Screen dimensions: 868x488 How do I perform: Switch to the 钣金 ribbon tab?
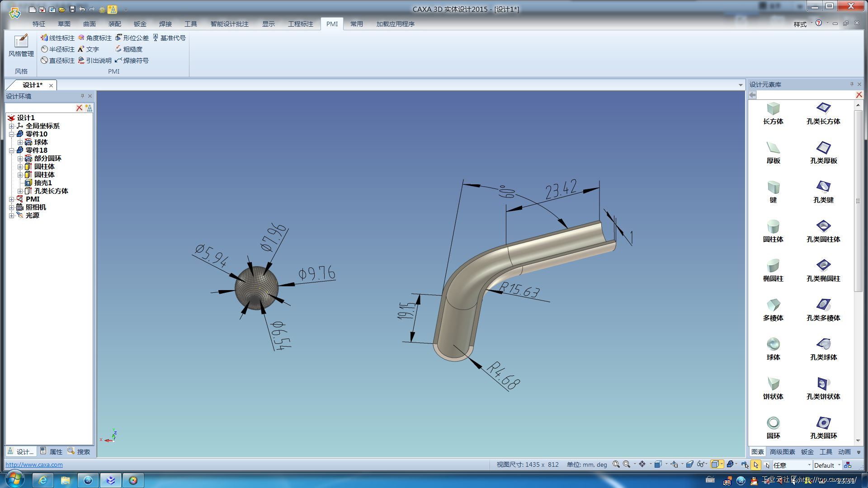click(140, 24)
